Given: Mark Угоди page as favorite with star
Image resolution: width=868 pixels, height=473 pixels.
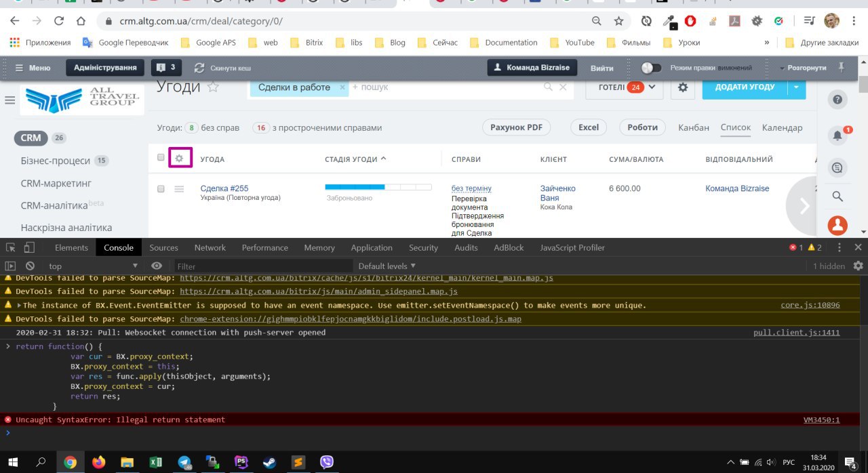Looking at the screenshot, I should [x=213, y=87].
